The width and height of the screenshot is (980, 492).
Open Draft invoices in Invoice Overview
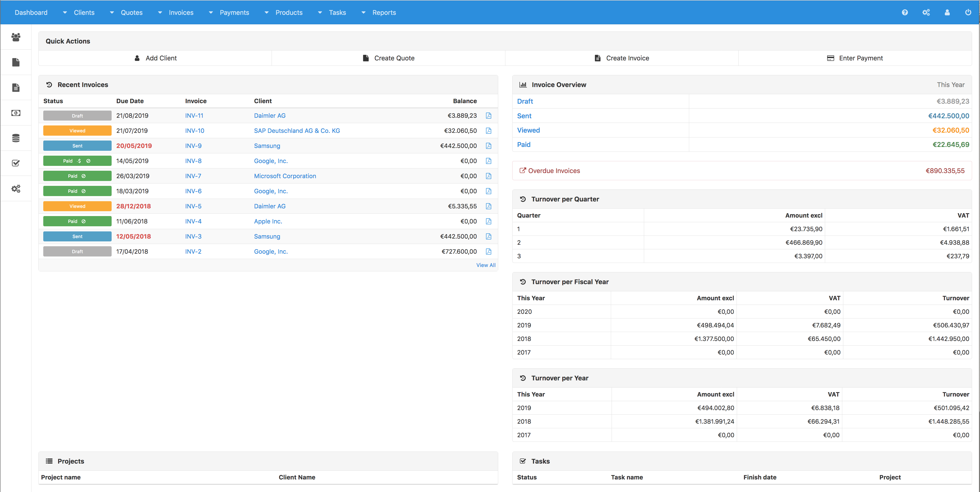[525, 101]
